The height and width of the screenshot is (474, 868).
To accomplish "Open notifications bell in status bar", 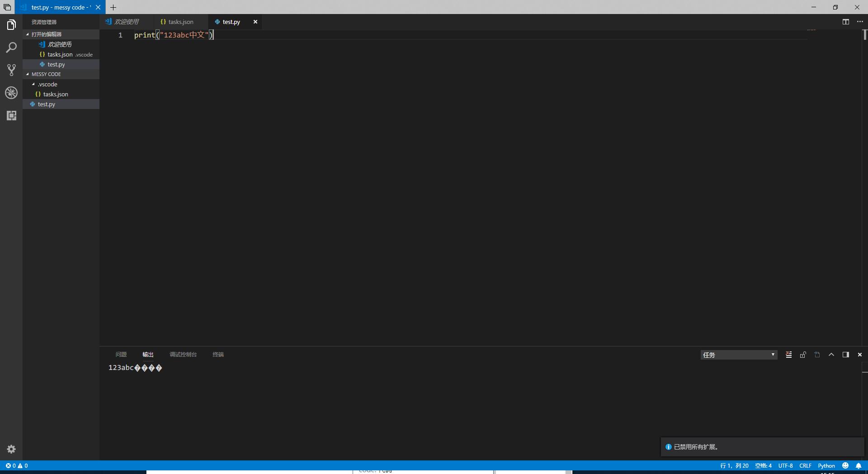I will click(x=859, y=465).
